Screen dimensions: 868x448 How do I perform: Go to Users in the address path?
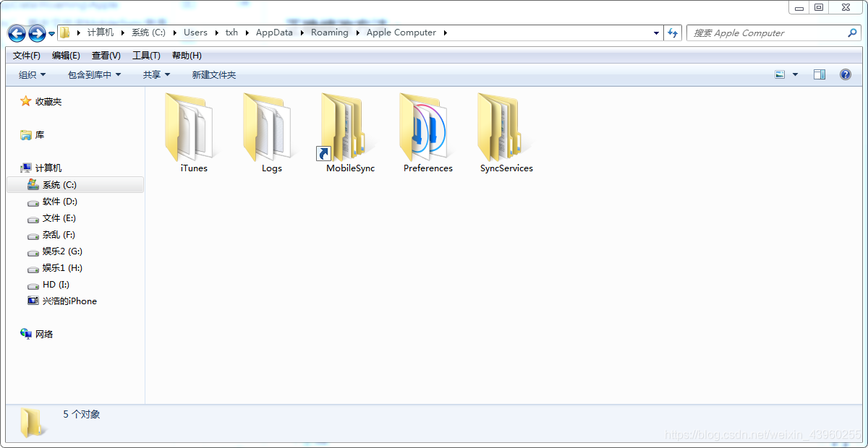click(195, 33)
